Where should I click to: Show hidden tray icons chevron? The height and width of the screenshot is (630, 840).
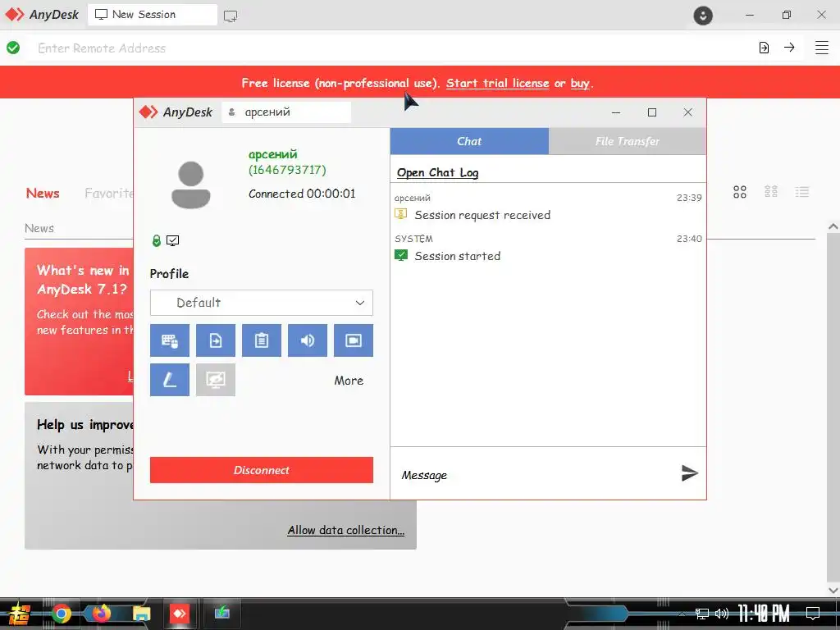pyautogui.click(x=682, y=614)
